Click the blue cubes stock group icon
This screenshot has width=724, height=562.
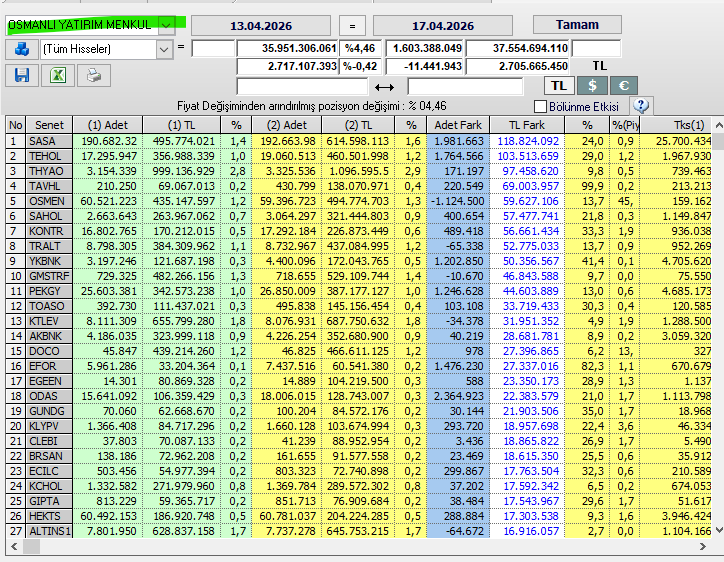[22, 49]
